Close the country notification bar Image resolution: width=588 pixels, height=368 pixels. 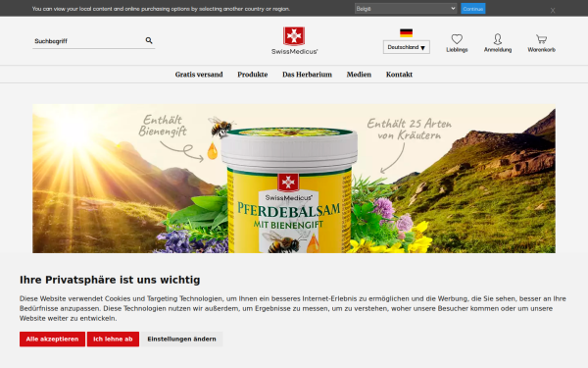pos(553,11)
